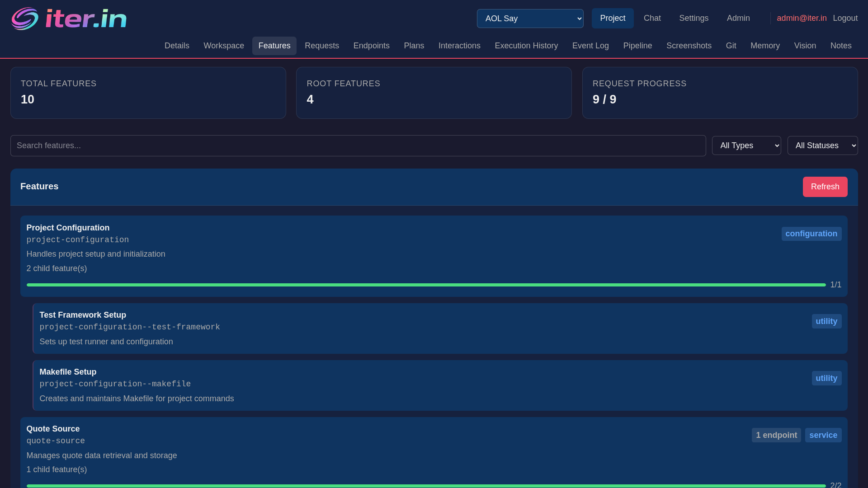Switch to the Endpoints tab
This screenshot has height=488, width=868.
coord(371,46)
